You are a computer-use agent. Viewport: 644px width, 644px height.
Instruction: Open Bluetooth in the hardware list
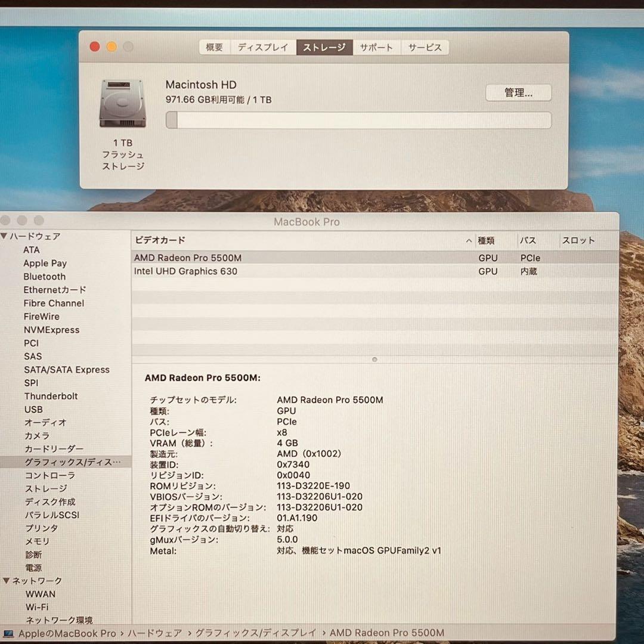pyautogui.click(x=45, y=277)
